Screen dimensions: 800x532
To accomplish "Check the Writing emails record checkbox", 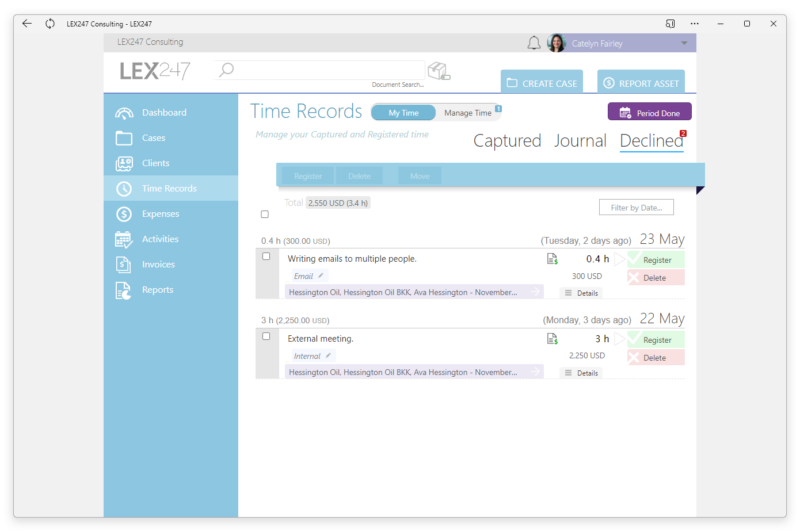I will [266, 257].
